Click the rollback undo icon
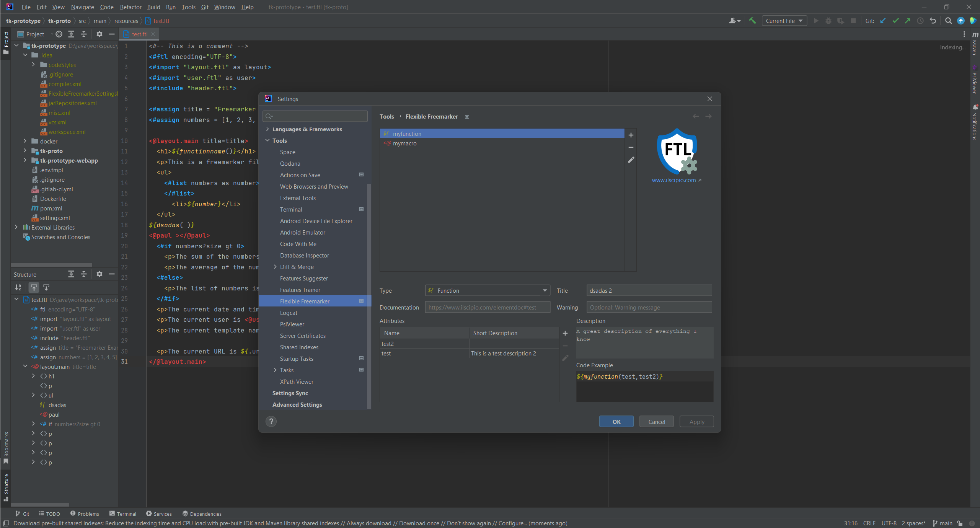Screen dimensions: 980x528 (933, 21)
